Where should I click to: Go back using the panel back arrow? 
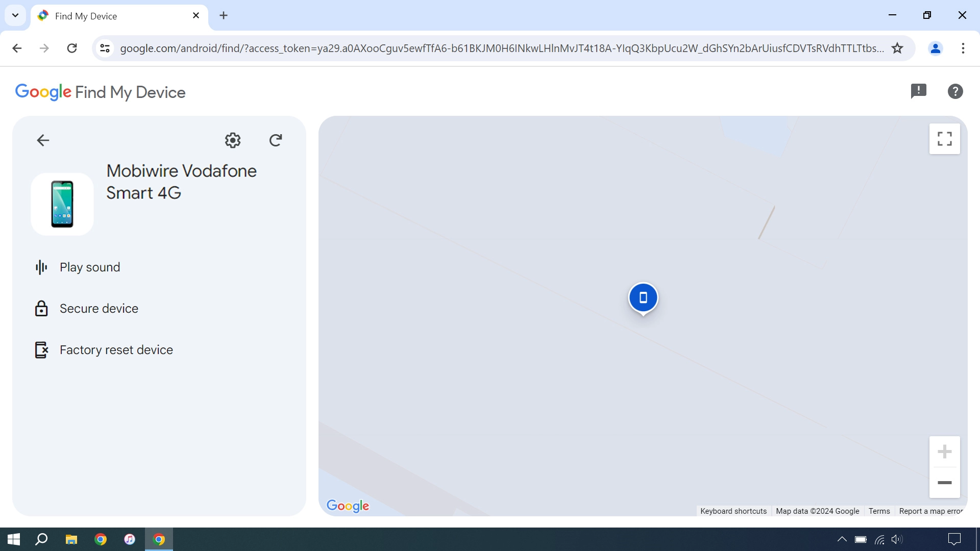click(x=43, y=140)
